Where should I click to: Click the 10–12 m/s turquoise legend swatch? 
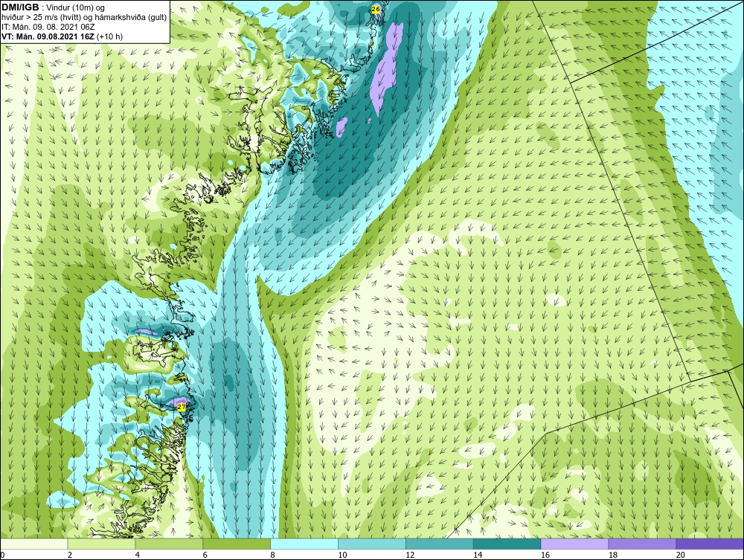[372, 544]
